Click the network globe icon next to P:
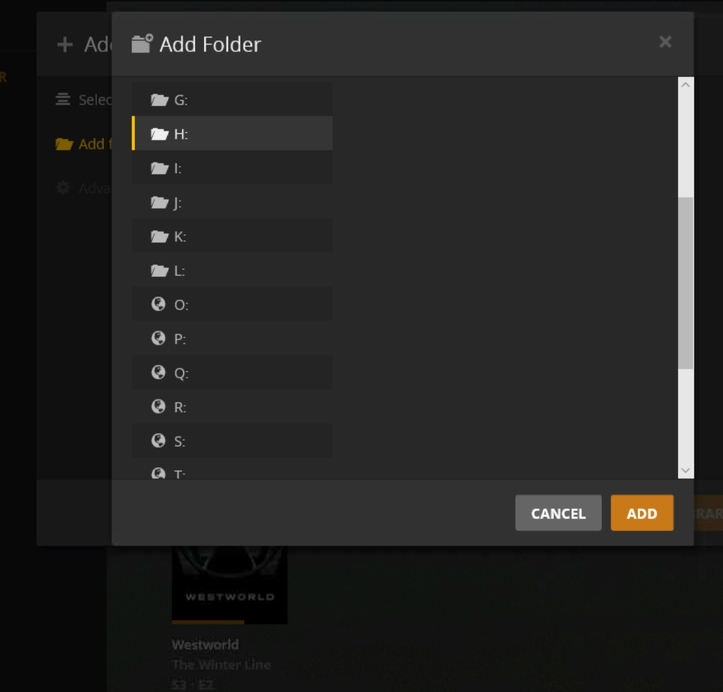 click(x=158, y=338)
